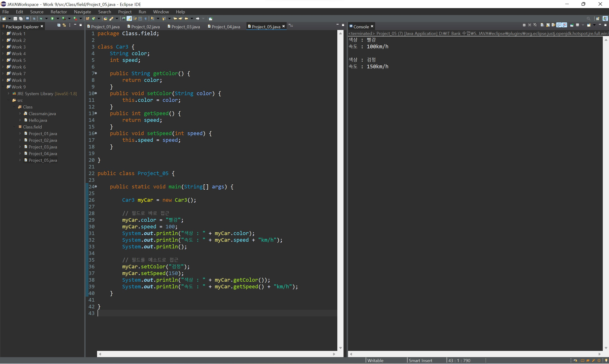Expand the Work 3 project
The width and height of the screenshot is (609, 364).
click(x=3, y=47)
